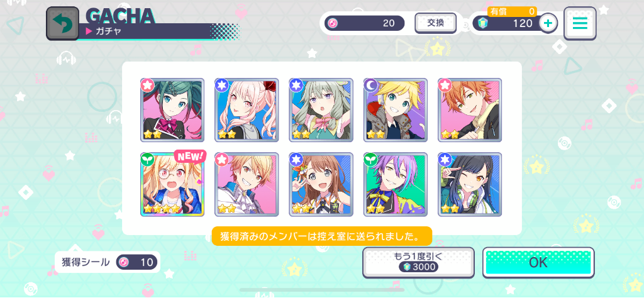Open the brown-haired girl with flower card

pyautogui.click(x=321, y=185)
